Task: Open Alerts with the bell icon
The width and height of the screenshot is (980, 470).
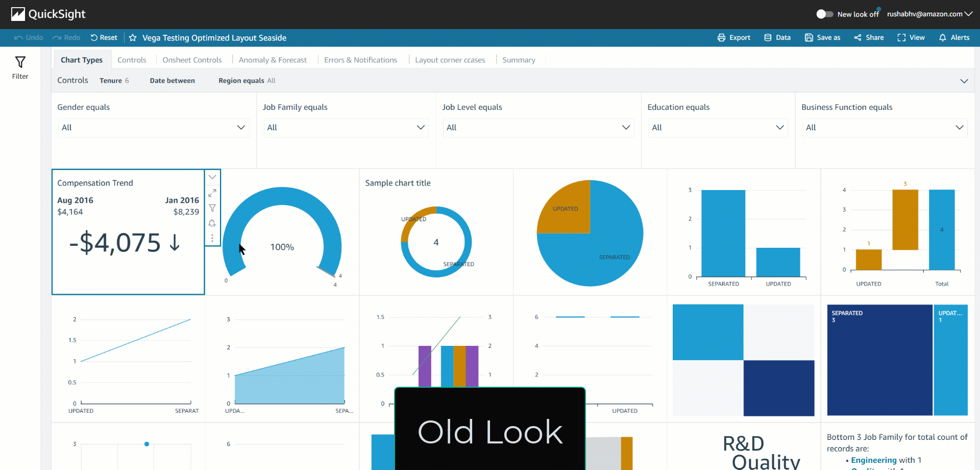Action: (x=943, y=38)
